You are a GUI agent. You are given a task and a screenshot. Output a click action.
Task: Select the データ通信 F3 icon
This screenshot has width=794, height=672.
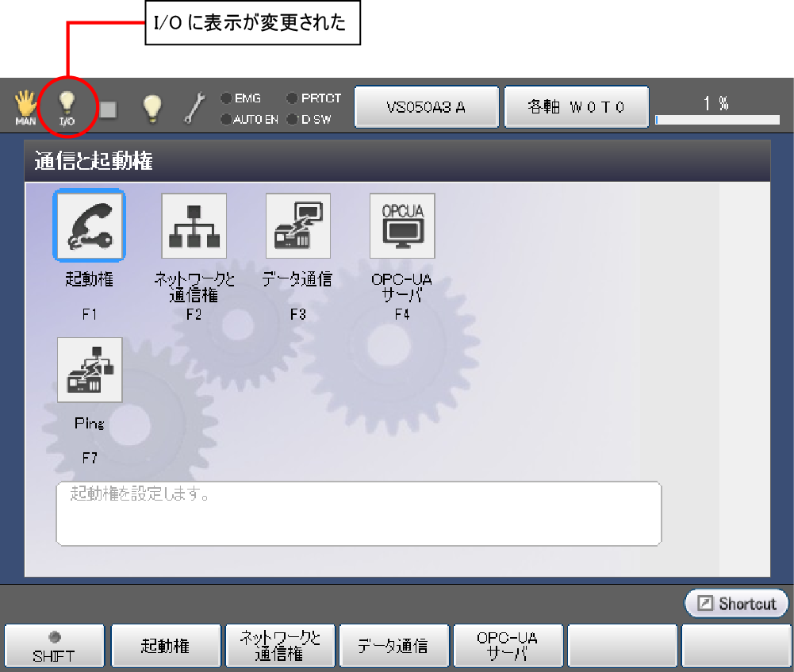(x=297, y=226)
